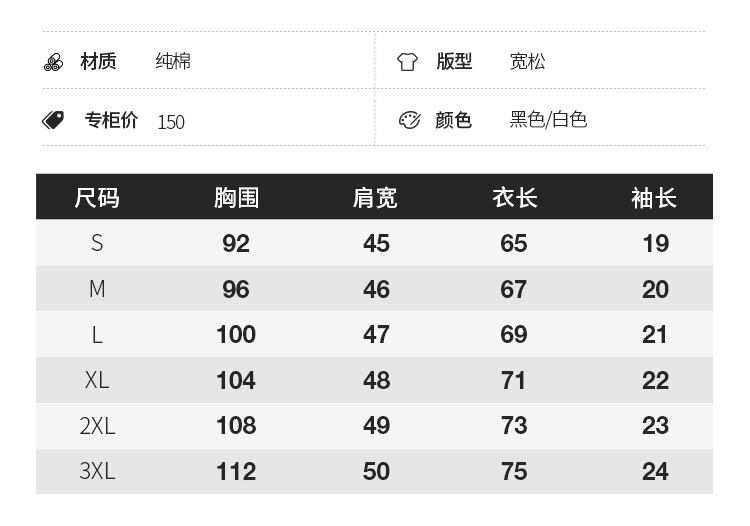The width and height of the screenshot is (750, 526).
Task: Click the 150 counter price value
Action: tap(171, 122)
